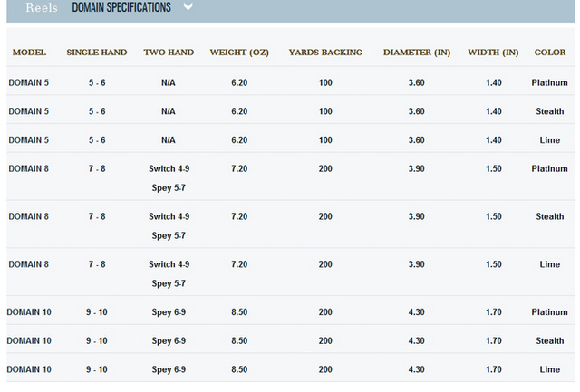Sort by the Diameter (IN) column header

(417, 53)
